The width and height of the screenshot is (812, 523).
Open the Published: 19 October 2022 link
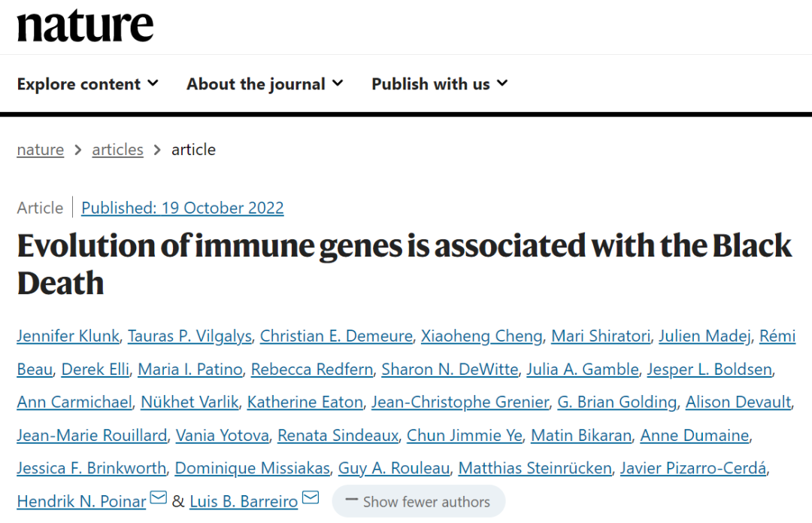pyautogui.click(x=182, y=208)
